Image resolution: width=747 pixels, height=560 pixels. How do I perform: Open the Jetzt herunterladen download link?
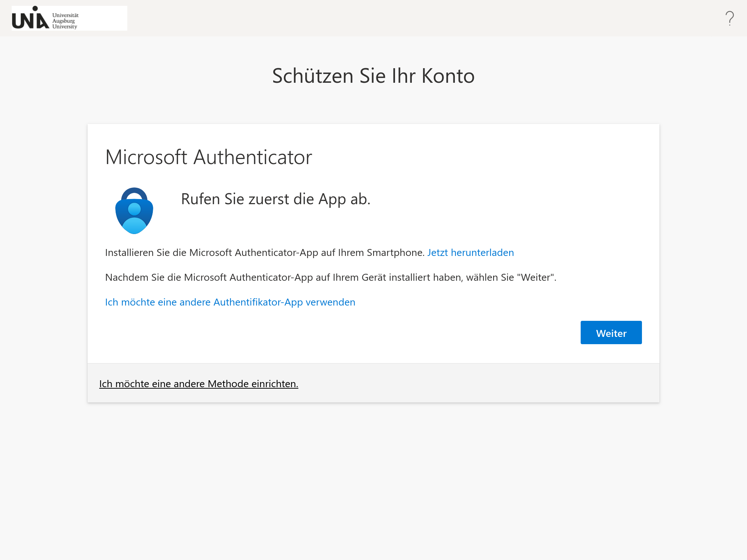coord(470,253)
